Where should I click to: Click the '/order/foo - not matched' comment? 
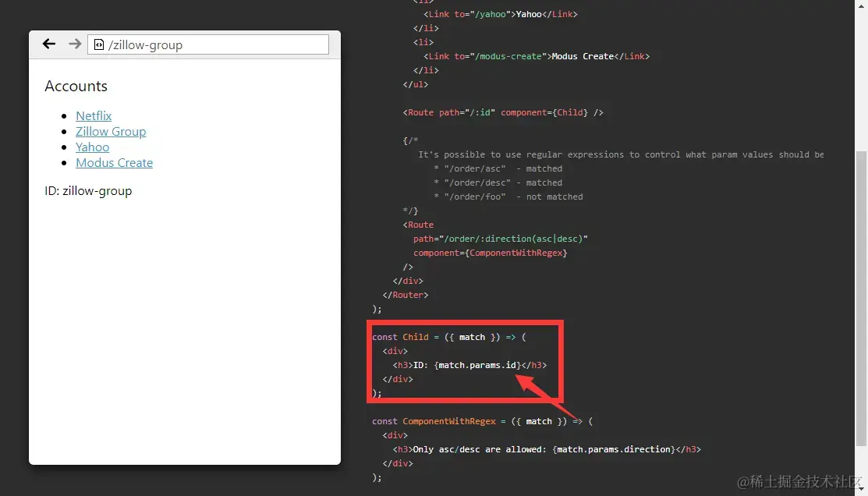tap(508, 197)
